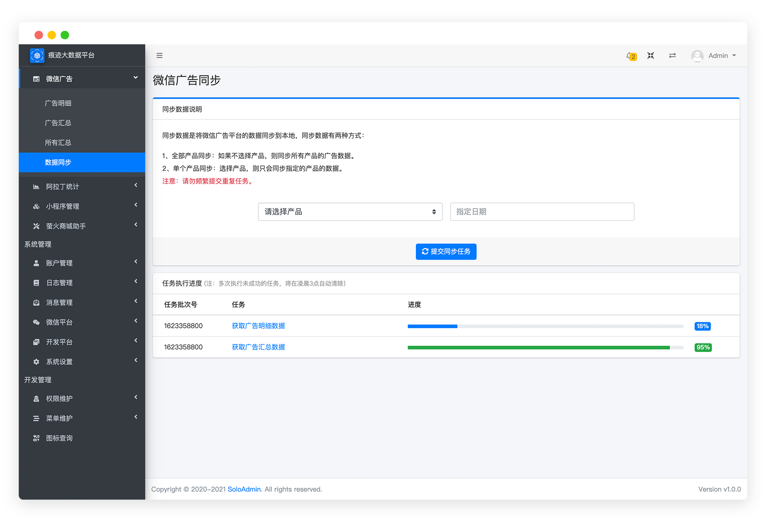766x532 pixels.
Task: Click the 萤火商城助手 tools icon
Action: tap(36, 226)
